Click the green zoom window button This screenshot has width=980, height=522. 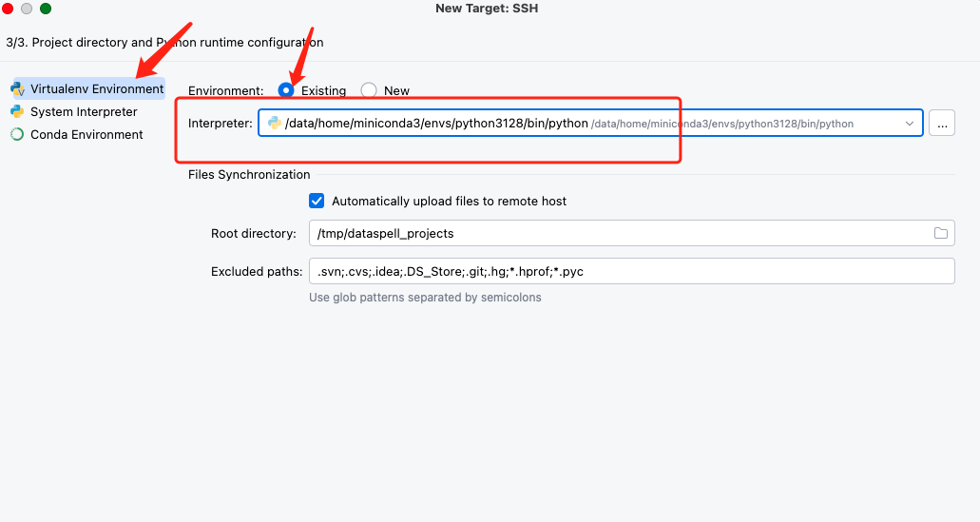[46, 9]
